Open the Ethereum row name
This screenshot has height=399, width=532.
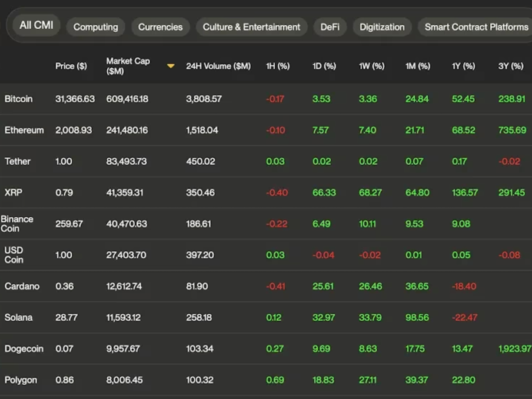24,130
